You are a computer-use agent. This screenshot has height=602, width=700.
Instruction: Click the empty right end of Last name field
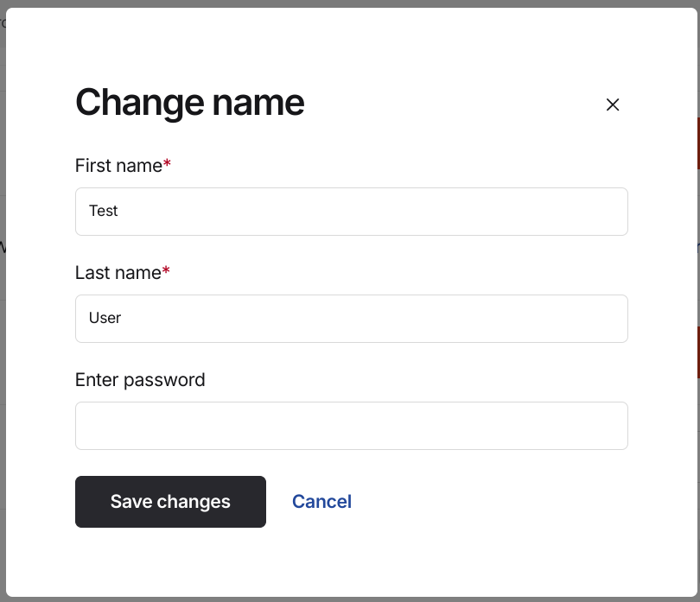[x=596, y=319]
